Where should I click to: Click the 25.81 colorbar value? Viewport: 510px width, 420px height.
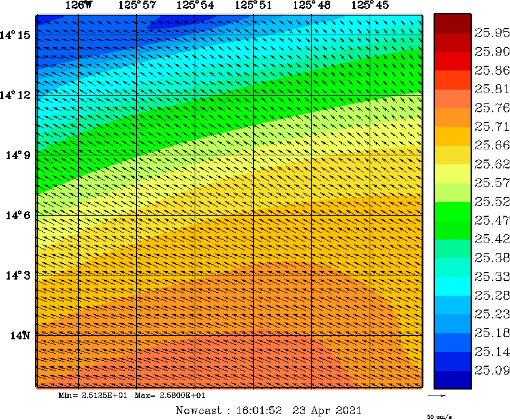click(492, 89)
